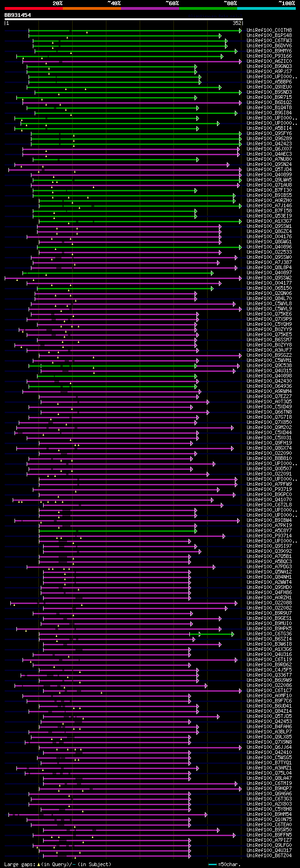300x868 pixels.
Task: Click the purple ~60% legend segment
Action: tap(150, 8)
